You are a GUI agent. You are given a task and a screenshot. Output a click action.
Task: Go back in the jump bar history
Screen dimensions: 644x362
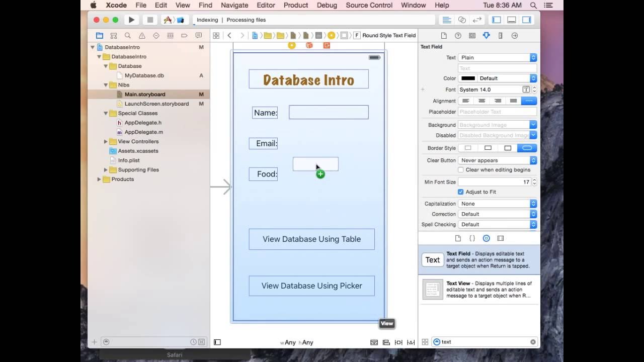[229, 36]
